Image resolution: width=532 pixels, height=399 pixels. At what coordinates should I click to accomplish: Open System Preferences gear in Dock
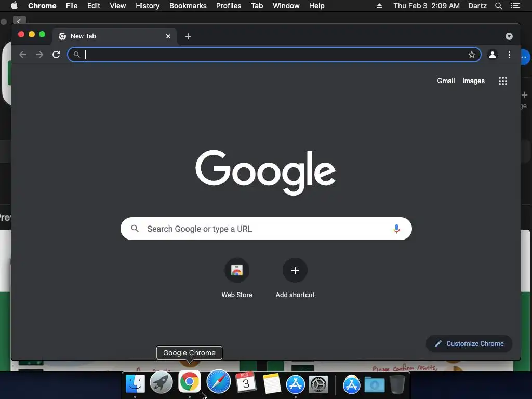coord(318,384)
